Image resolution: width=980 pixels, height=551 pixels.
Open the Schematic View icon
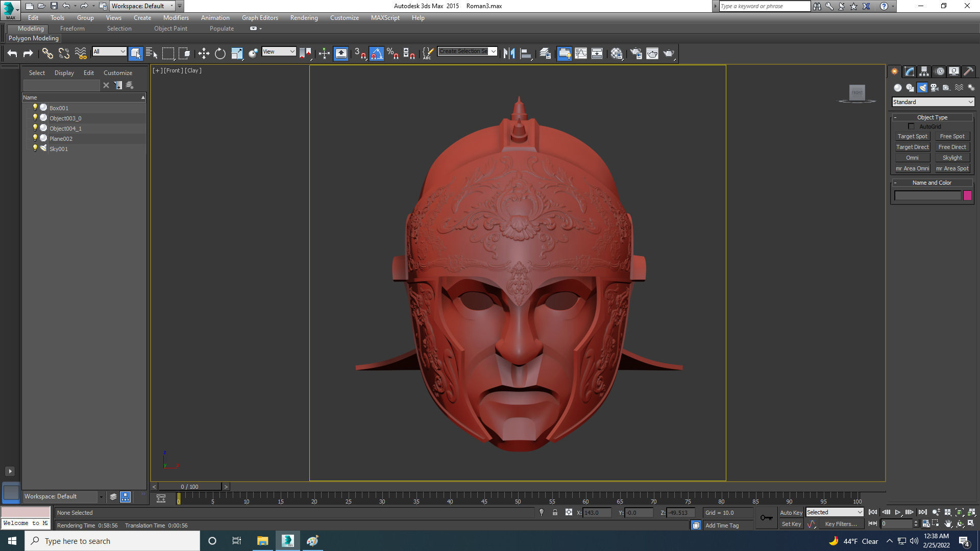click(597, 53)
